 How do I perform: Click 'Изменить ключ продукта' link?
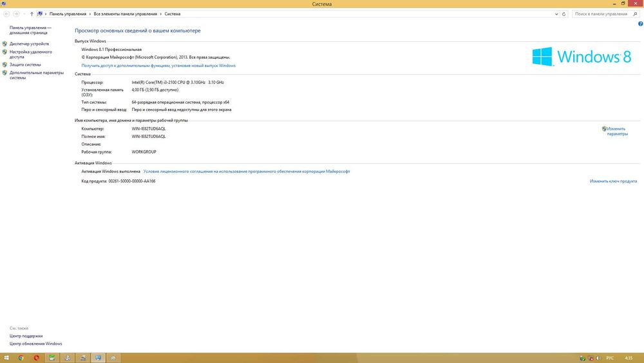613,181
